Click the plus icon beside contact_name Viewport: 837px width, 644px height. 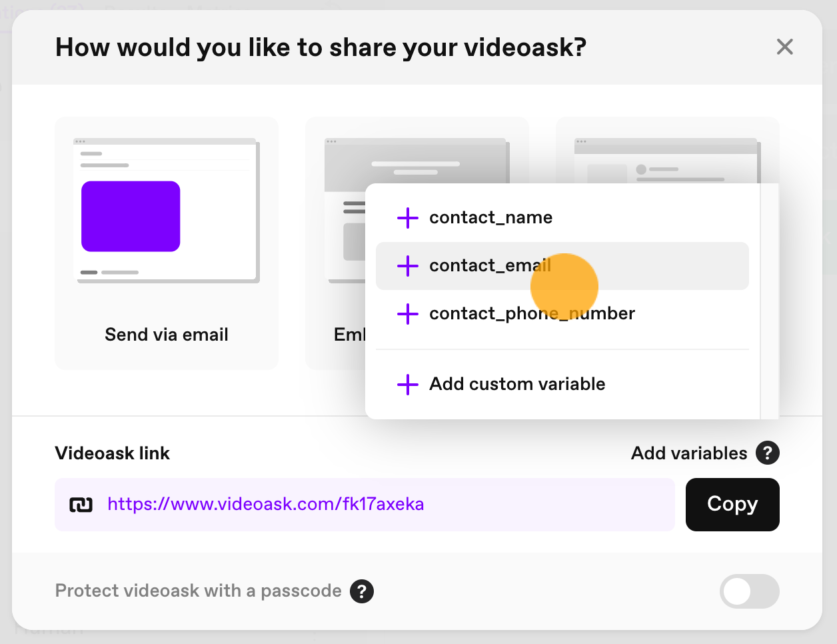coord(407,218)
